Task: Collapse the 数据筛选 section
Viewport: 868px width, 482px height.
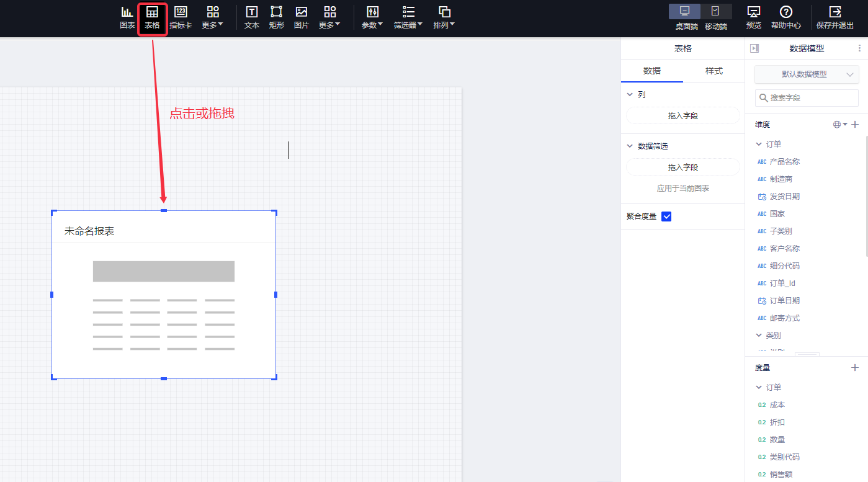Action: [630, 146]
